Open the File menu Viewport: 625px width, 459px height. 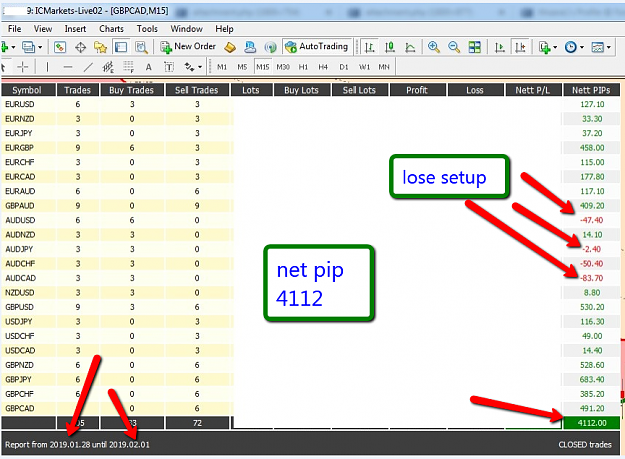pyautogui.click(x=14, y=29)
